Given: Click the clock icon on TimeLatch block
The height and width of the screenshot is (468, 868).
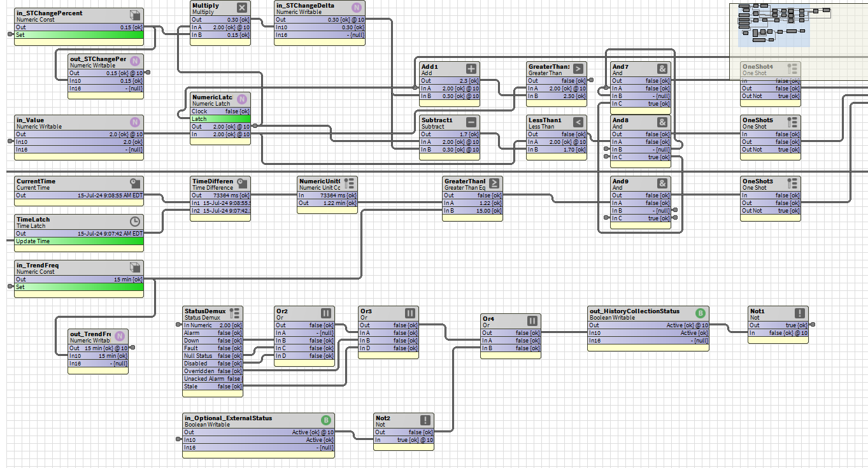Looking at the screenshot, I should click(134, 222).
